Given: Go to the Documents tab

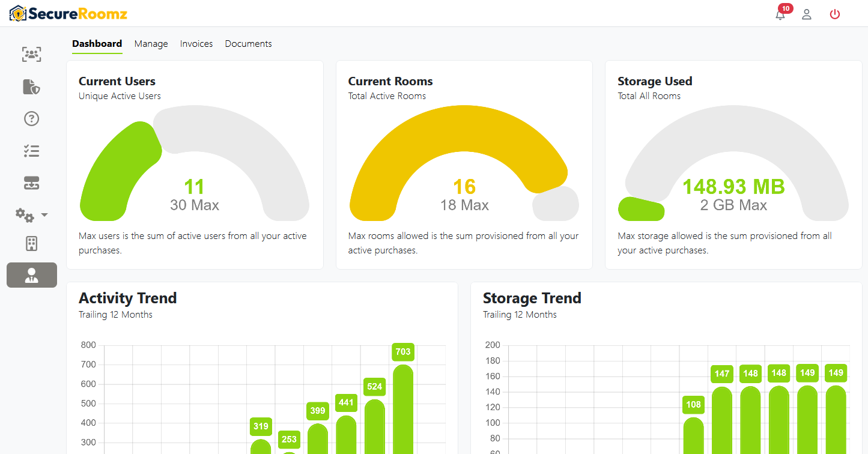Looking at the screenshot, I should (x=249, y=44).
